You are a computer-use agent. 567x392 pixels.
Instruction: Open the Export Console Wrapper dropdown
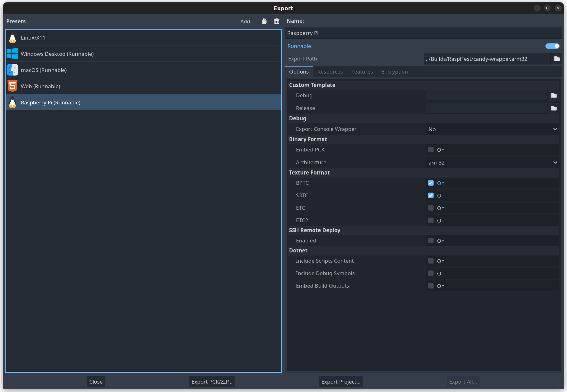(492, 129)
